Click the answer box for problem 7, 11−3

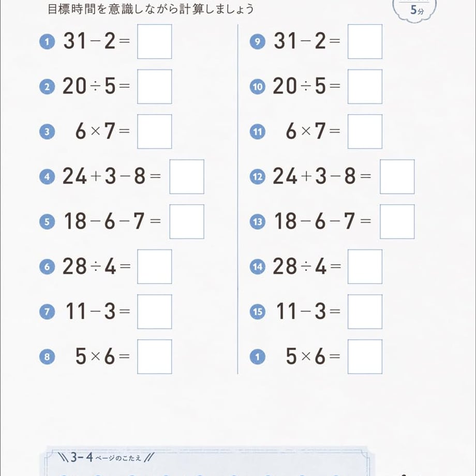[154, 311]
